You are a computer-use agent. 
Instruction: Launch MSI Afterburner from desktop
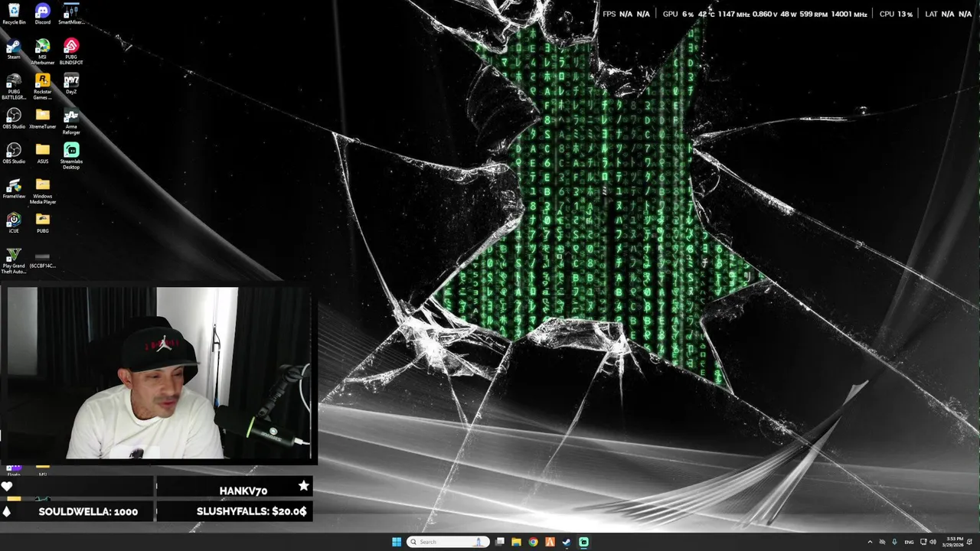pyautogui.click(x=43, y=51)
